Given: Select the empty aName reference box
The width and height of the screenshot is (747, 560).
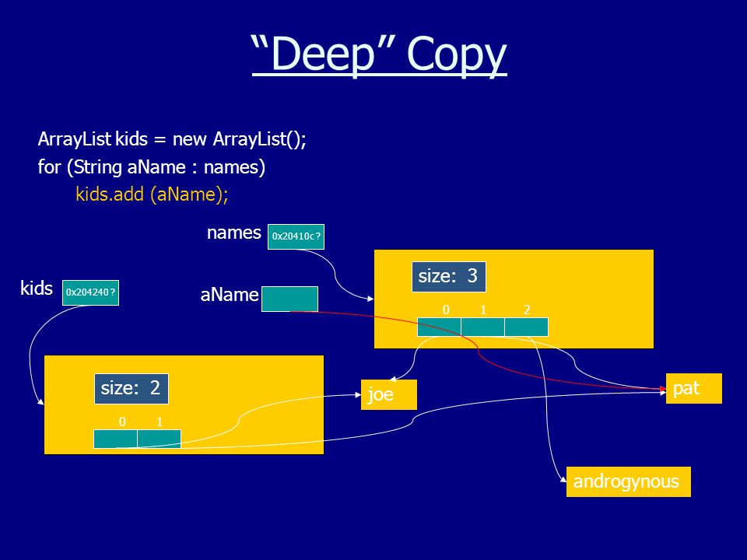Looking at the screenshot, I should [289, 299].
